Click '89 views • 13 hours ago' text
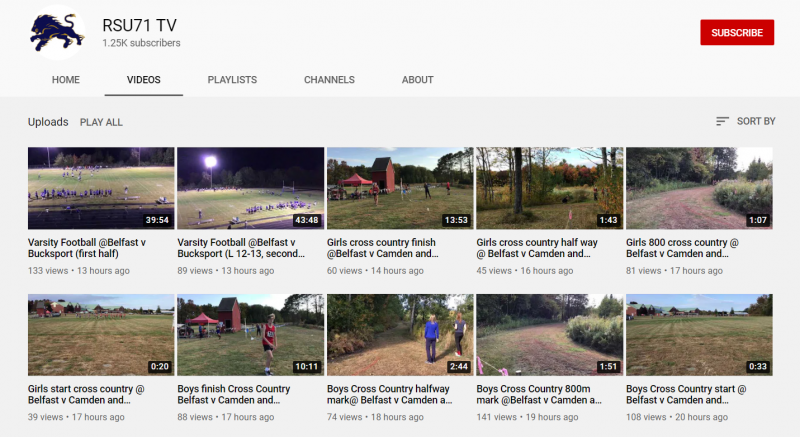Image resolution: width=800 pixels, height=437 pixels. [226, 271]
